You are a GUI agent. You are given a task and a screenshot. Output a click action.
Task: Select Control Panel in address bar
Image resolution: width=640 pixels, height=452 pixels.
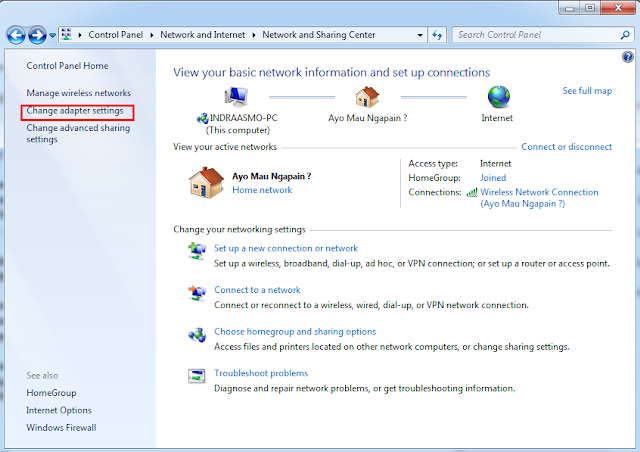[117, 35]
